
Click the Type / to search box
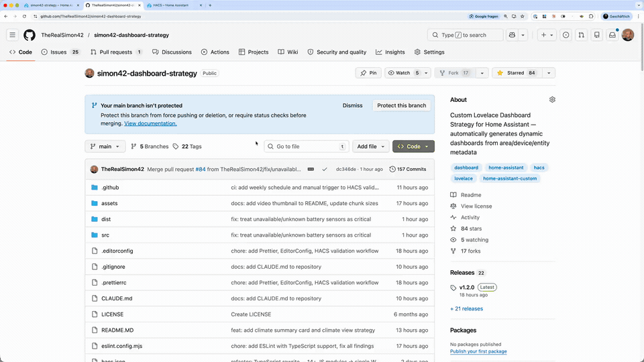click(x=466, y=35)
